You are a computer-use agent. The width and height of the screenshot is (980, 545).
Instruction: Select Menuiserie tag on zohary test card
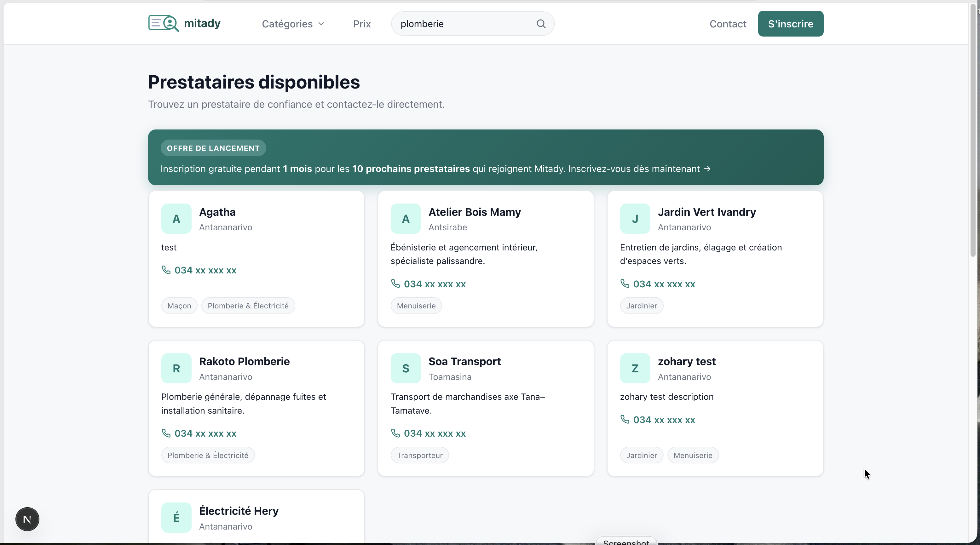coord(693,455)
